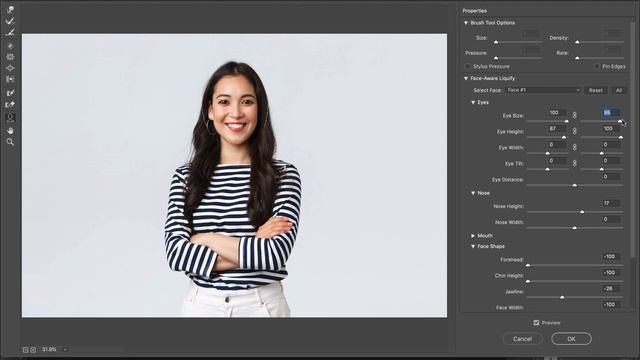This screenshot has height=360, width=640.
Task: Click the Forehead value field
Action: click(x=612, y=257)
